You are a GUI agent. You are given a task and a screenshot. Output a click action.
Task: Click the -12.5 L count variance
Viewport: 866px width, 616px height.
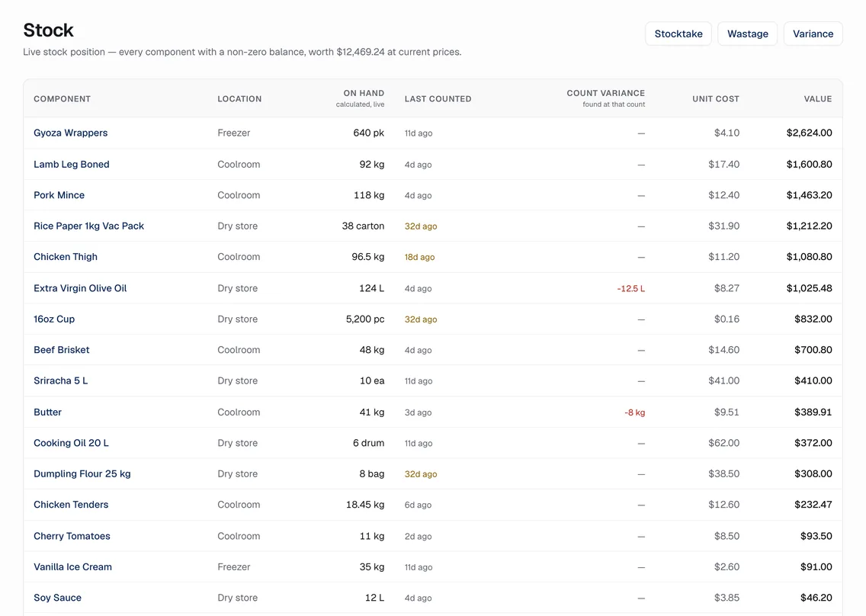(x=630, y=289)
